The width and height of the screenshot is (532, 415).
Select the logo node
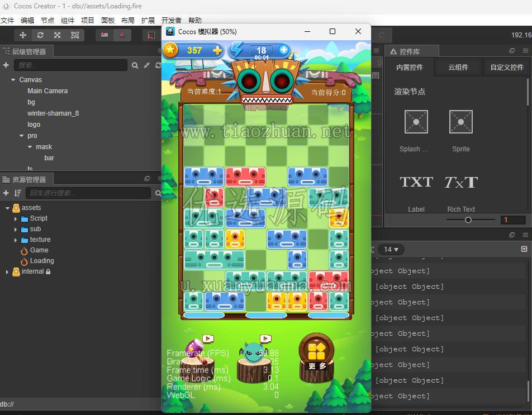click(34, 125)
